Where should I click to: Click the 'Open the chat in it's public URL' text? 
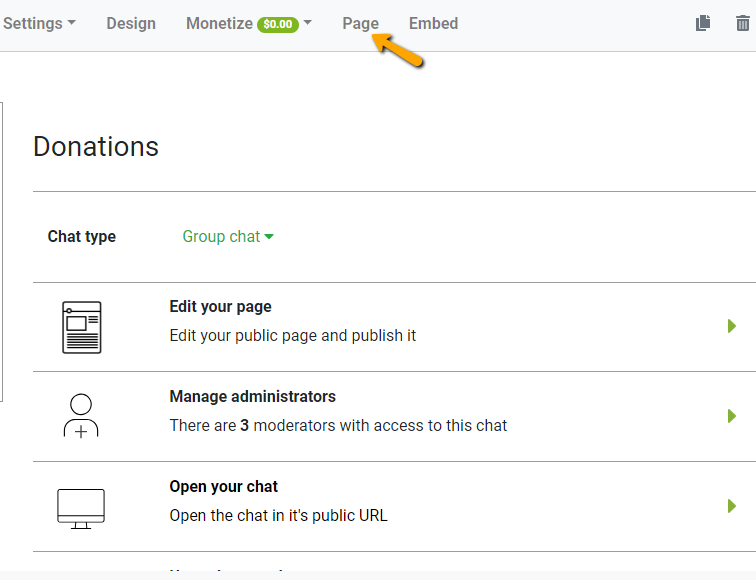tap(278, 516)
